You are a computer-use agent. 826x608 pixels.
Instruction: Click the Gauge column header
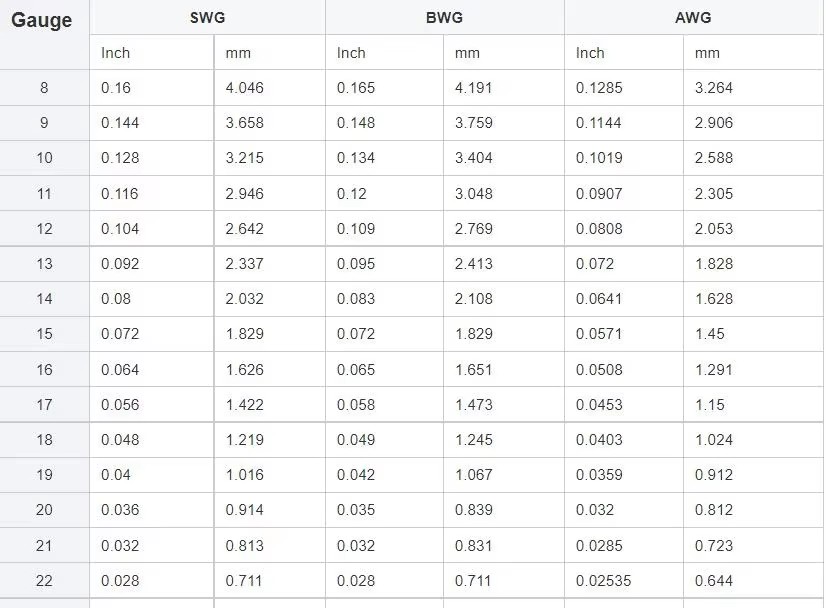click(42, 20)
